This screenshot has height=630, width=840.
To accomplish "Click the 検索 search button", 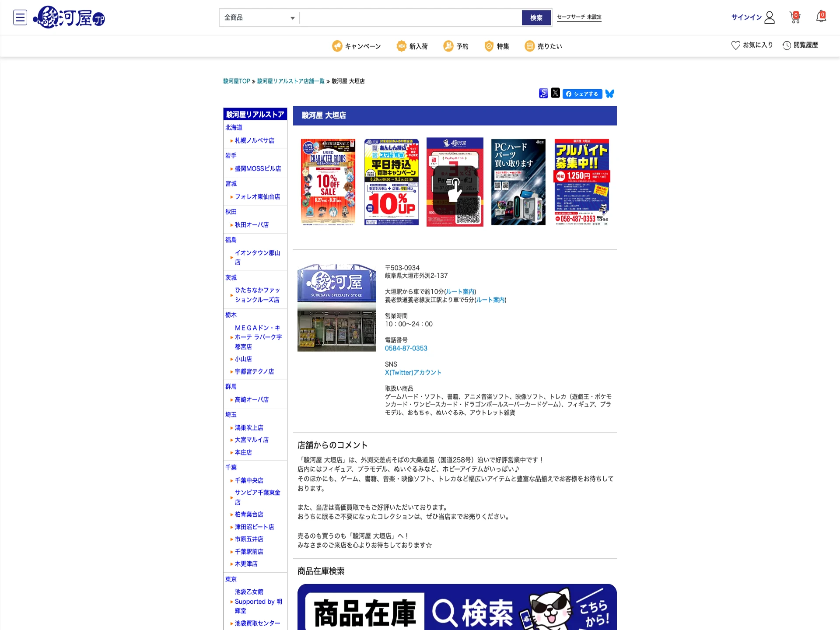I will tap(536, 18).
